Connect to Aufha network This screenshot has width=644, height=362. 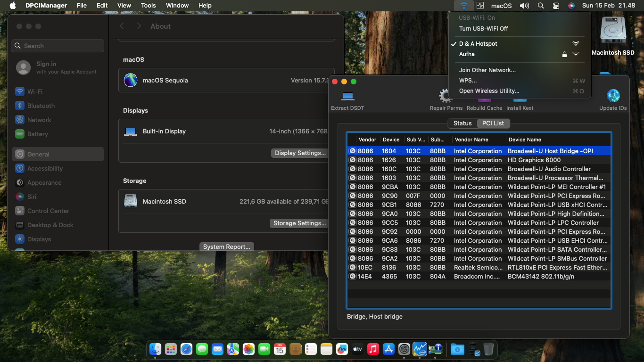pyautogui.click(x=520, y=54)
